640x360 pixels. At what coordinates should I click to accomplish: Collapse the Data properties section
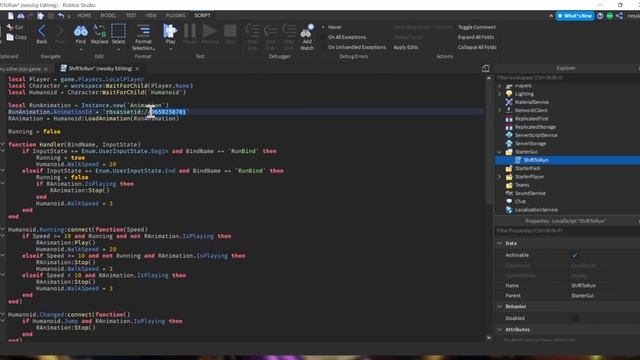[x=500, y=243]
